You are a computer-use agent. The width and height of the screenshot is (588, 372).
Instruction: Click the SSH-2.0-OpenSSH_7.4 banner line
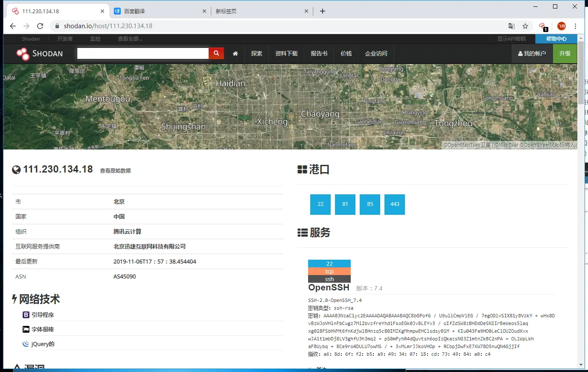(x=335, y=300)
